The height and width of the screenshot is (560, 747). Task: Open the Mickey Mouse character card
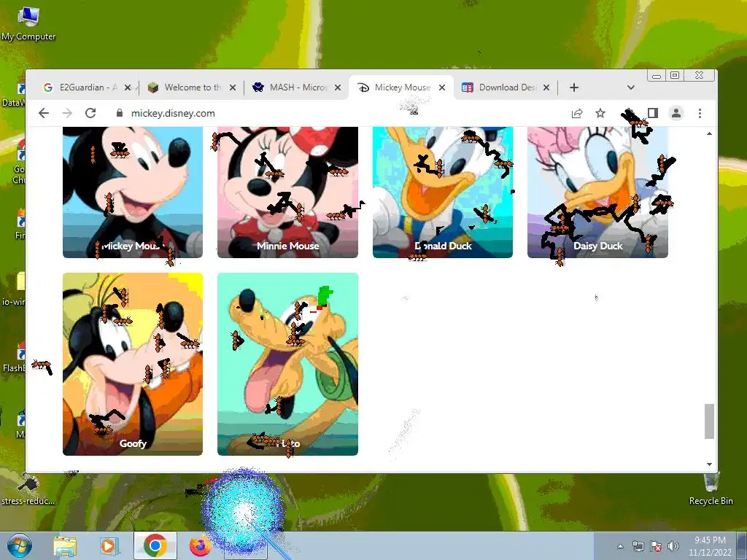(x=133, y=192)
